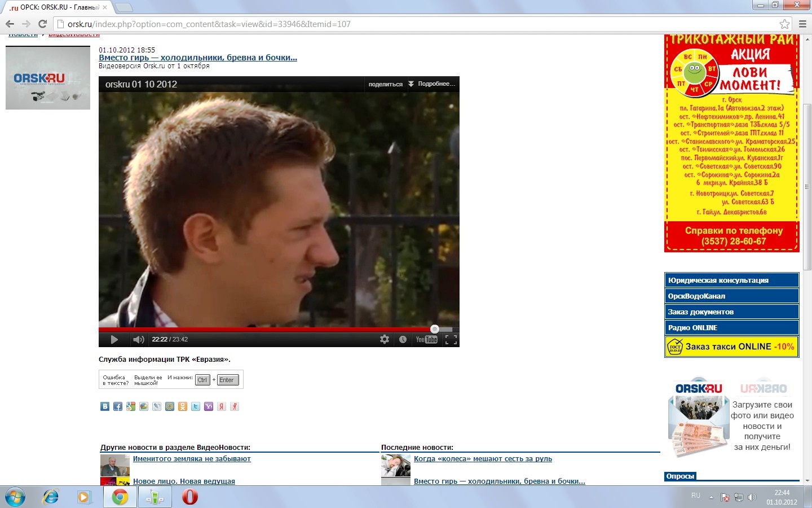
Task: Click the RU language indicator
Action: click(696, 496)
